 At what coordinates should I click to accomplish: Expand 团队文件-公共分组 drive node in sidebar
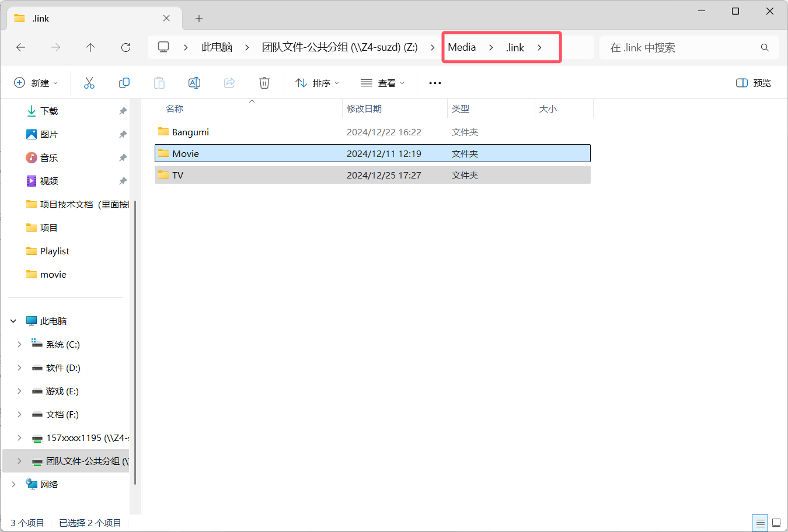19,461
